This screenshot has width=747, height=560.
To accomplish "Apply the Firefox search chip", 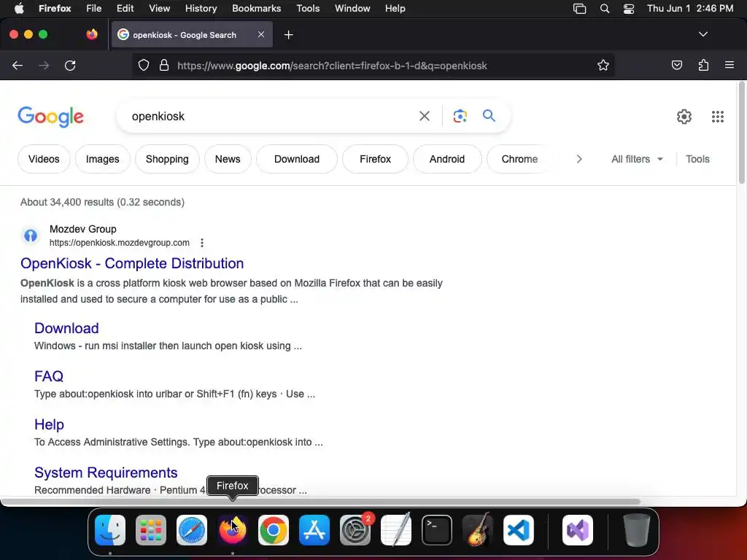I will (x=376, y=159).
